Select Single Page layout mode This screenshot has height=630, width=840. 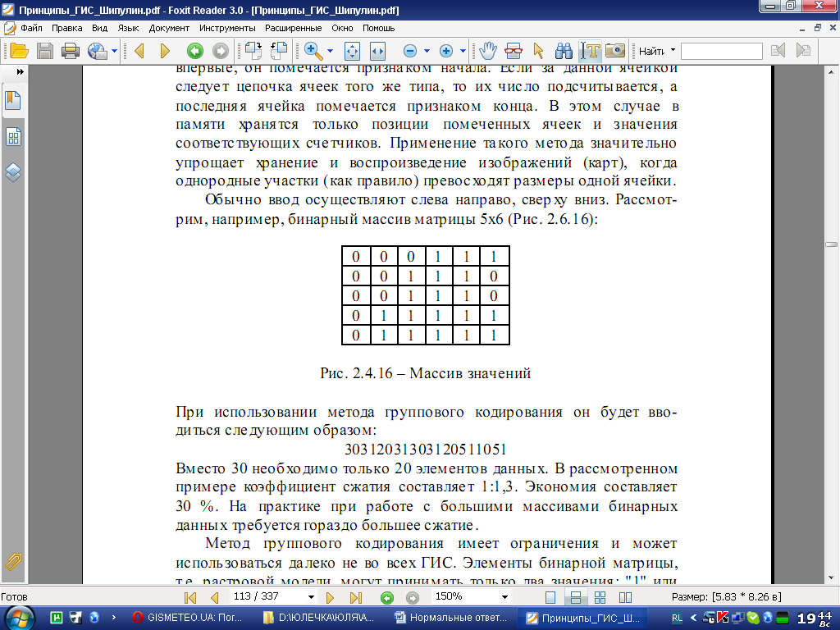pyautogui.click(x=550, y=597)
